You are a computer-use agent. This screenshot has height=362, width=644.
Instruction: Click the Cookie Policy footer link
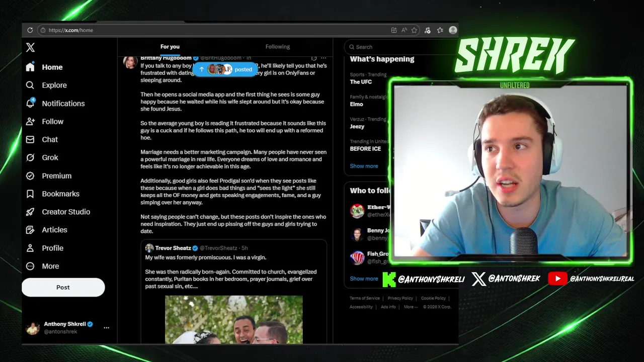433,298
